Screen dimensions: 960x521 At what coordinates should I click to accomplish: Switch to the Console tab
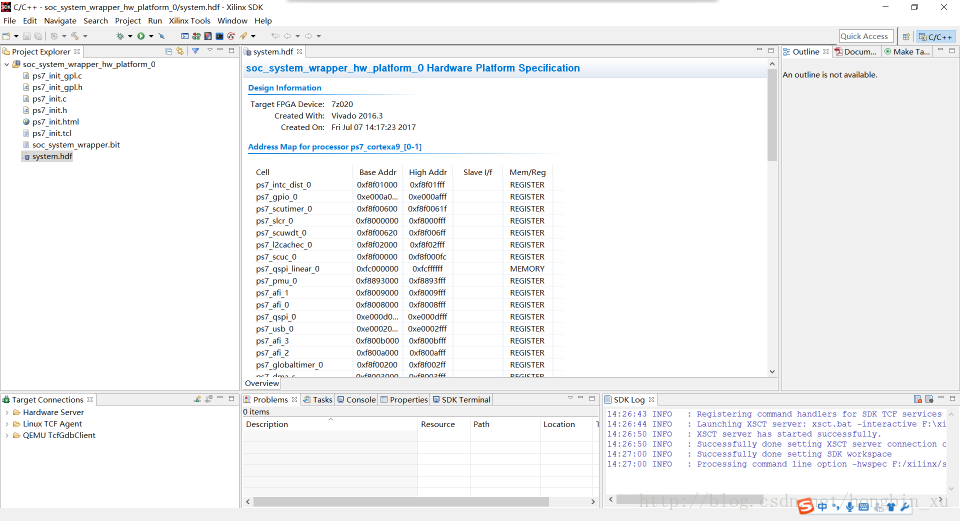click(356, 400)
